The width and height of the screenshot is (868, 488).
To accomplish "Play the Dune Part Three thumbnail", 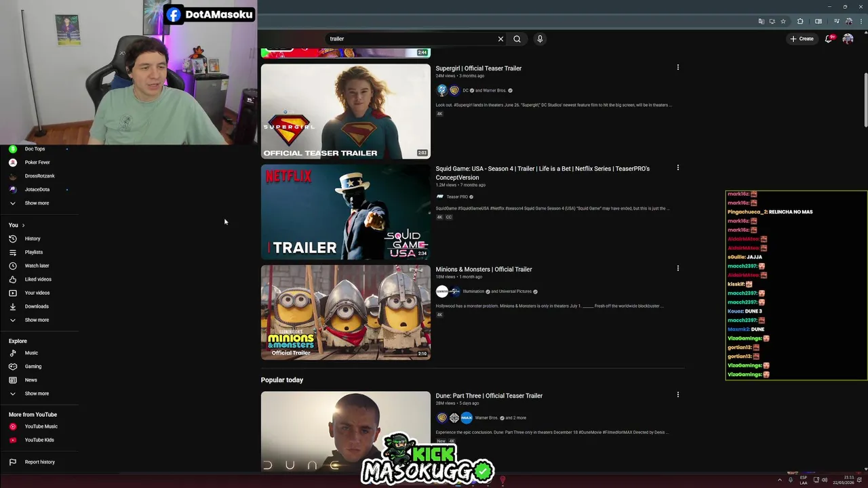I will (x=345, y=431).
